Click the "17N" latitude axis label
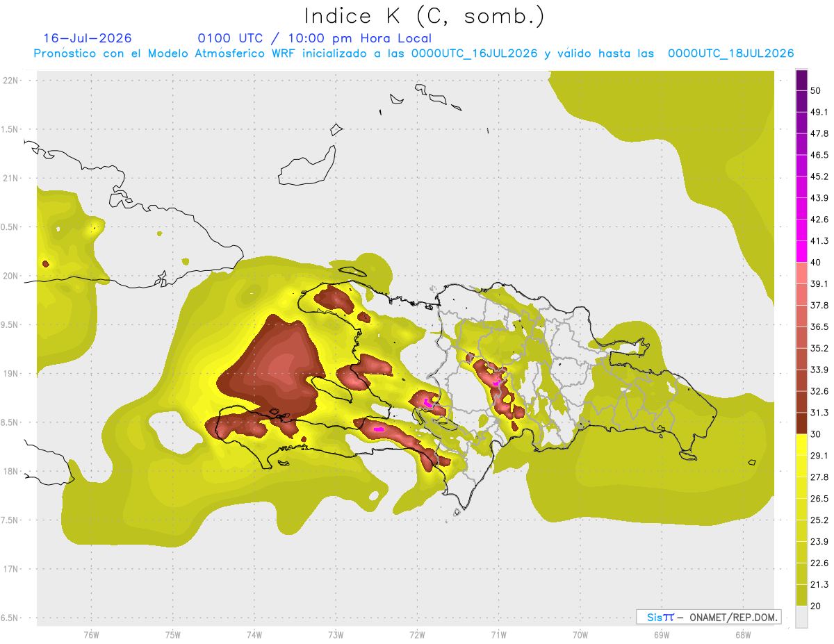Screen dimensions: 834x644 coord(10,569)
